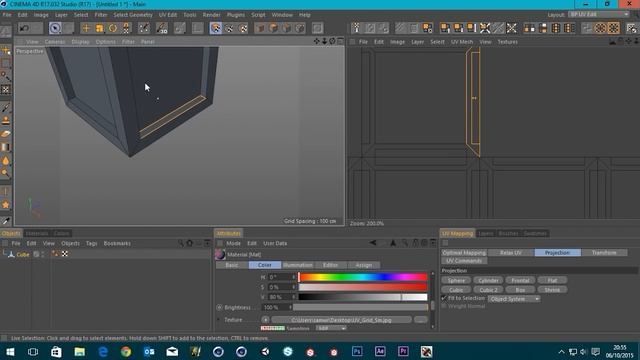The height and width of the screenshot is (360, 640).
Task: Click the viewport rotate camera icon
Action: pyautogui.click(x=332, y=41)
